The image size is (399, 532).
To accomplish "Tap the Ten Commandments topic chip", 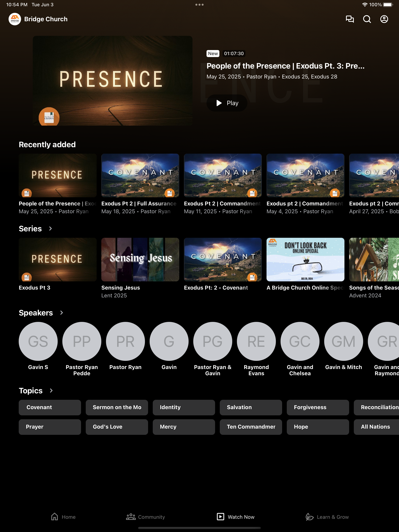I will click(251, 427).
